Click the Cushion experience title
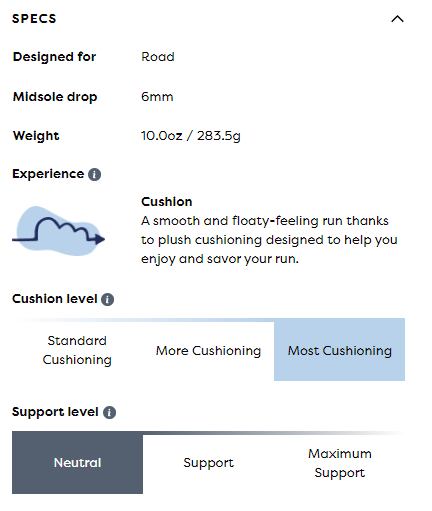The width and height of the screenshot is (432, 511). 167,202
